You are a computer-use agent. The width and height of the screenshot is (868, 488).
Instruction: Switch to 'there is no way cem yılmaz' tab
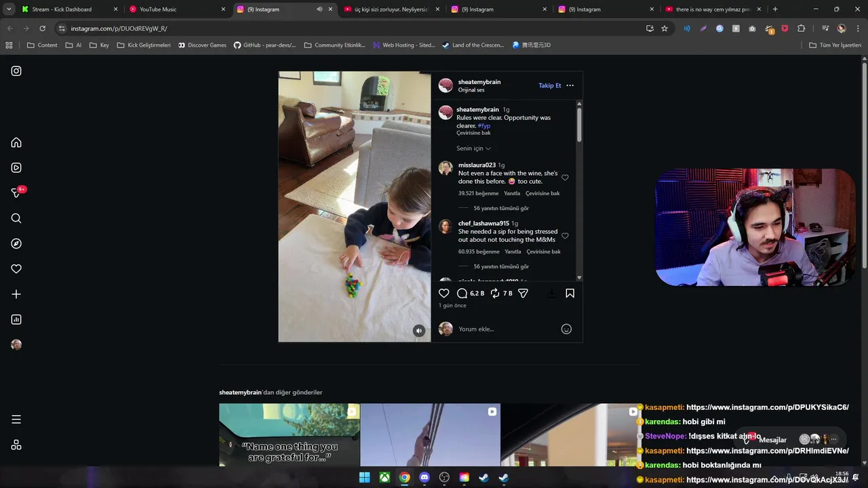click(713, 9)
